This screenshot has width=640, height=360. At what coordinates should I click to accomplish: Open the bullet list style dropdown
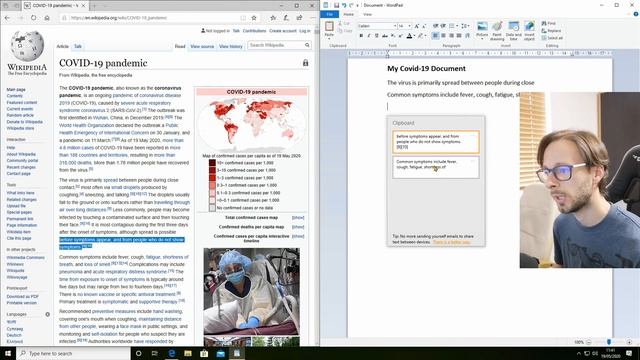pos(457,26)
